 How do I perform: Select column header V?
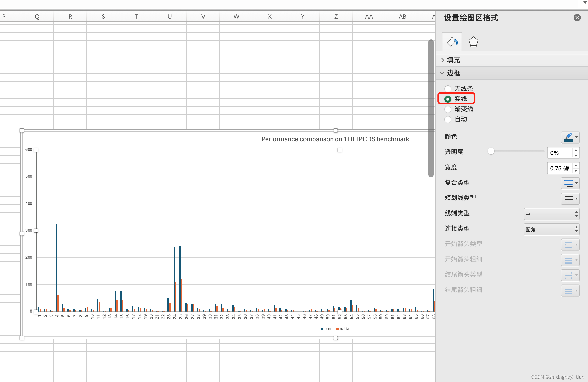pyautogui.click(x=203, y=17)
